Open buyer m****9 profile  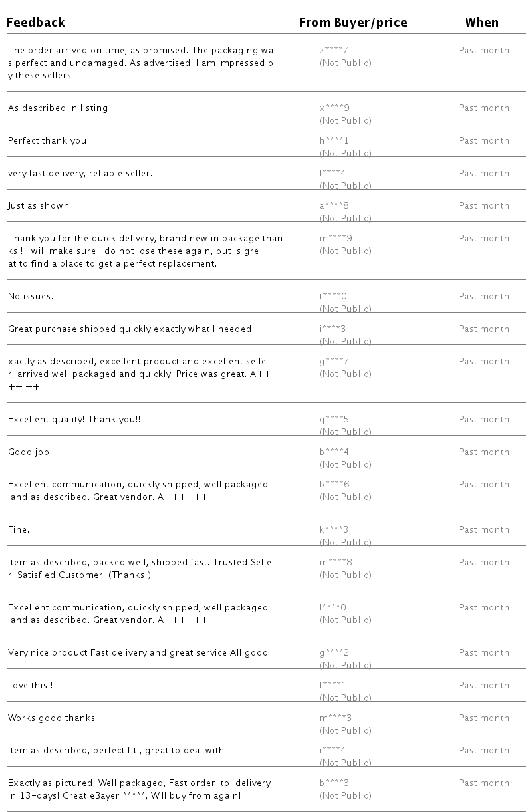pos(336,239)
